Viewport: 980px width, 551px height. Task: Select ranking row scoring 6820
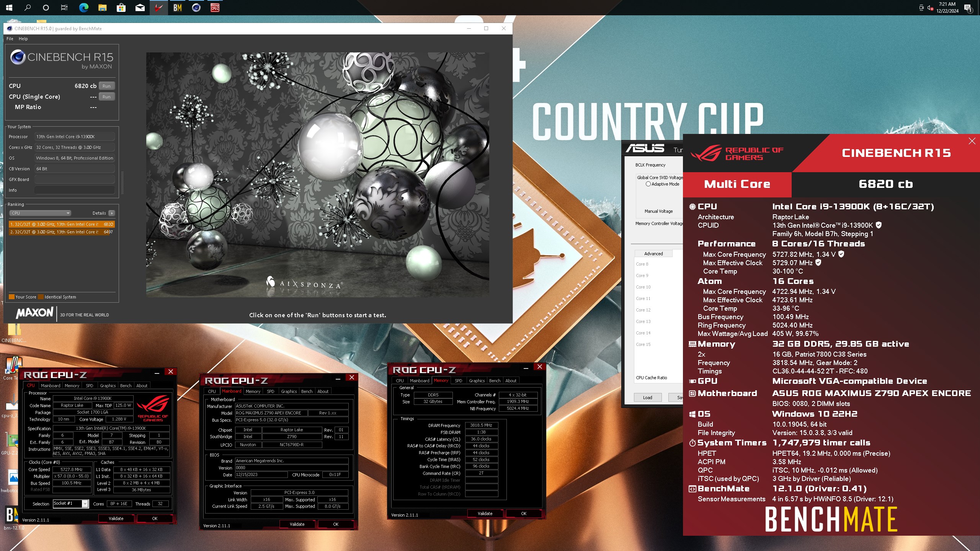click(62, 224)
